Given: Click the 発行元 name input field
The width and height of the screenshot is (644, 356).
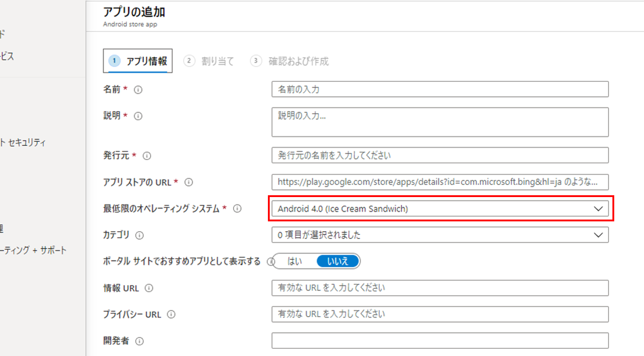Looking at the screenshot, I should 440,155.
